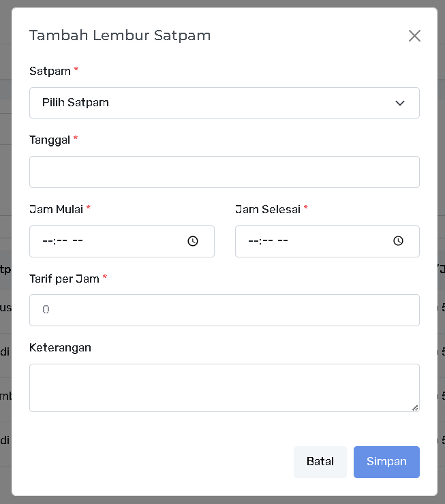This screenshot has width=445, height=504.
Task: Select the hour segment in Jam Mulai
Action: coord(47,241)
